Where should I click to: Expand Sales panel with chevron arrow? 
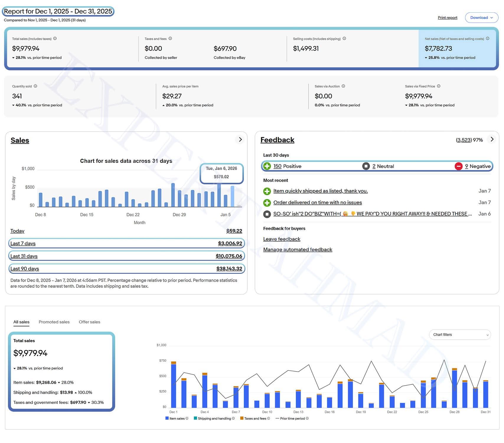(x=240, y=139)
